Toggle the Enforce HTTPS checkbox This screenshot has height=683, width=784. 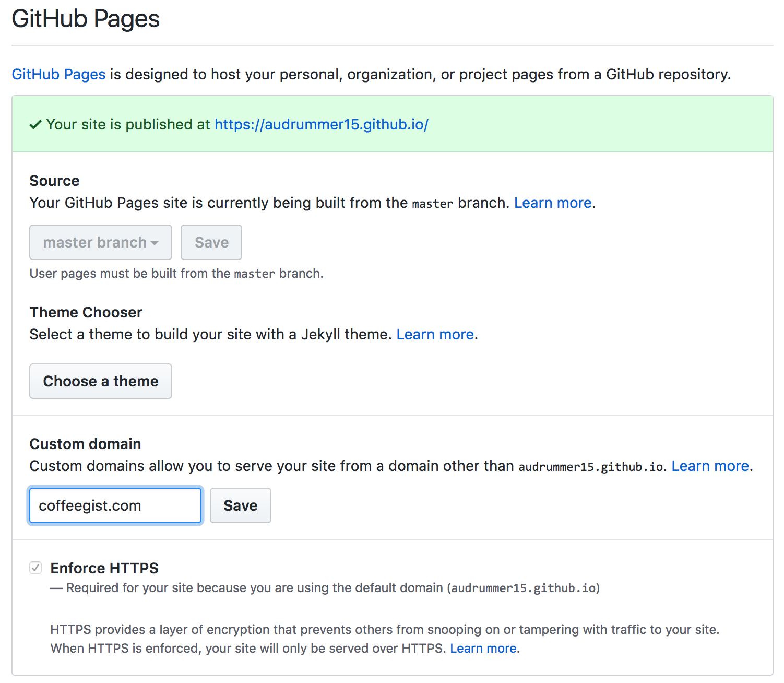pyautogui.click(x=35, y=568)
